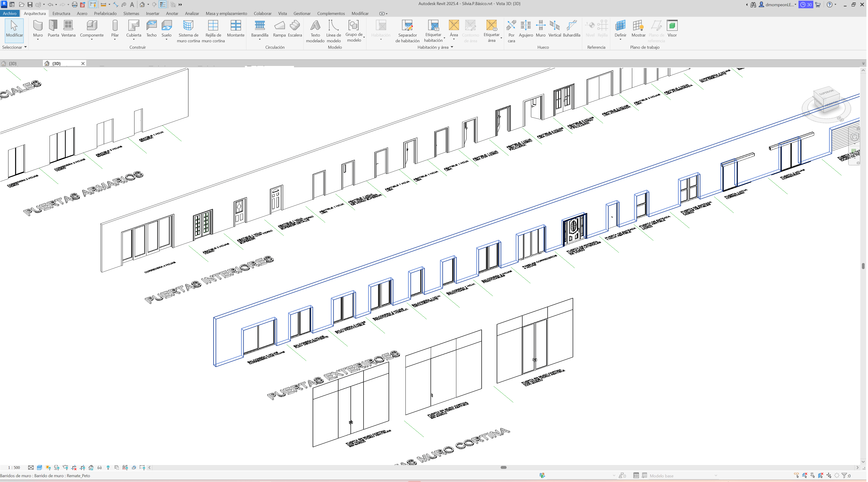The image size is (868, 482).
Task: Open the Modelo base design options dropdown
Action: coord(716,476)
